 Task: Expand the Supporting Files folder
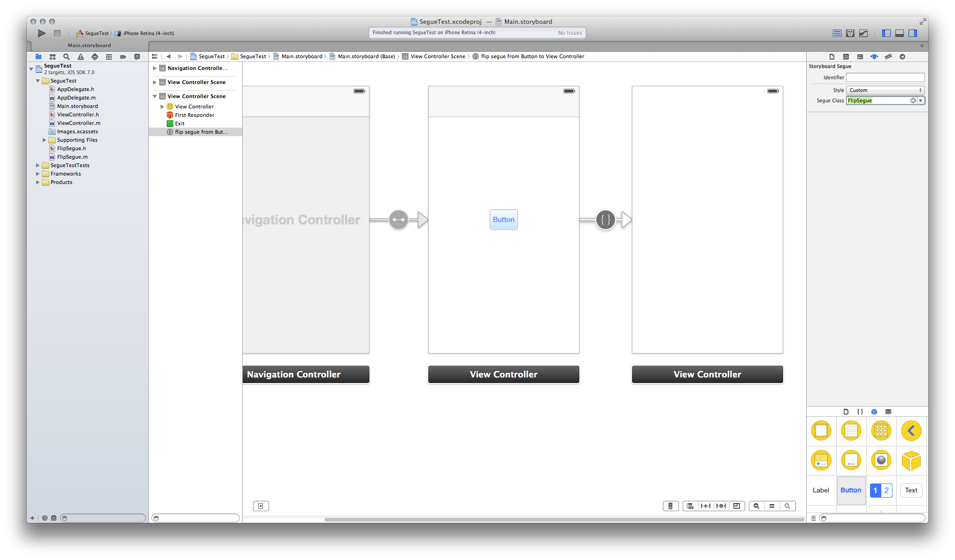tap(45, 140)
